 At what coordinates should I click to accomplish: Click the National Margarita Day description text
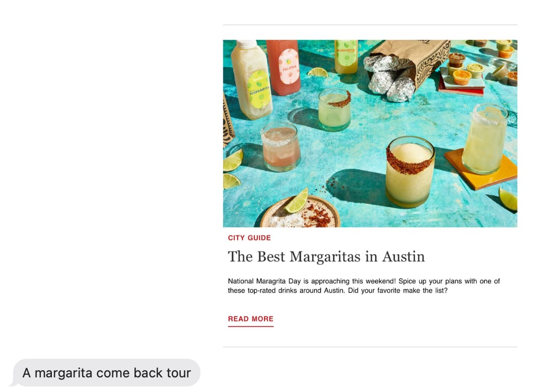[x=364, y=286]
